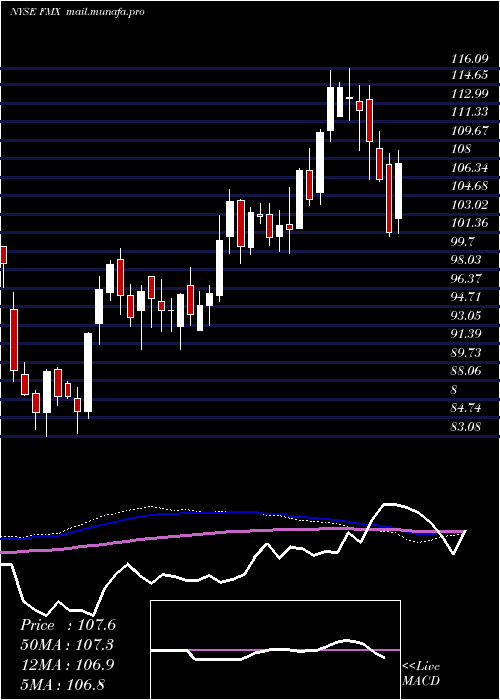Screen dimensions: 500x700
Task: Click the 109.67 price axis label
Action: [x=469, y=130]
